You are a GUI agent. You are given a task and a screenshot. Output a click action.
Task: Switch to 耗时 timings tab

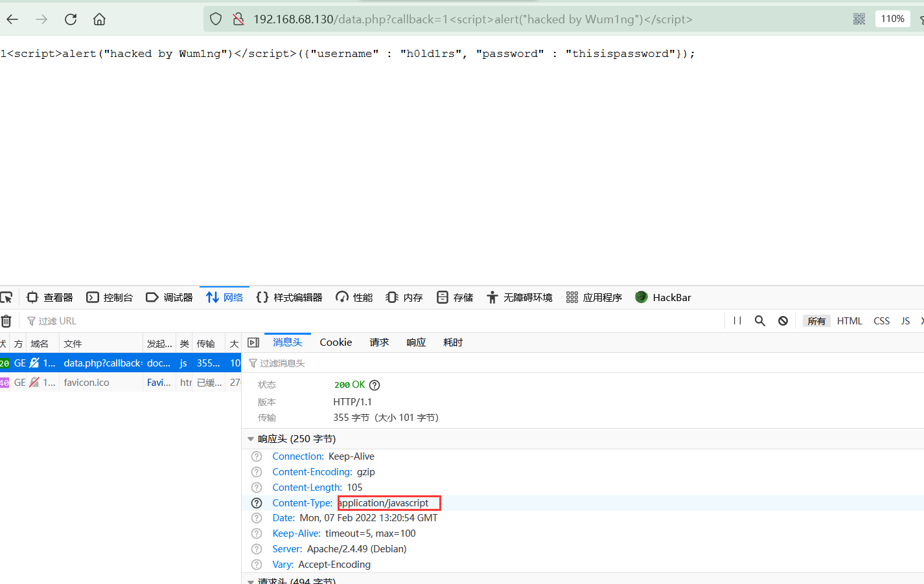(453, 343)
